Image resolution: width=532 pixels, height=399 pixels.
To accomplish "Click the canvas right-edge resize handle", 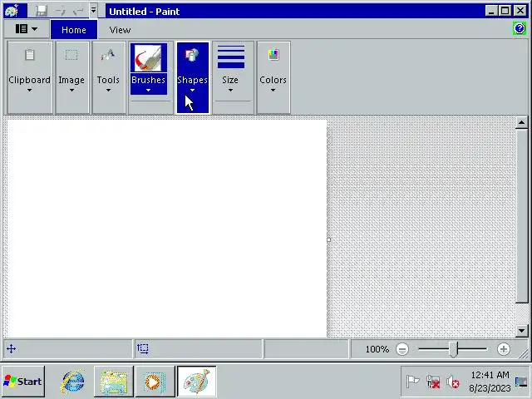I will click(x=328, y=239).
